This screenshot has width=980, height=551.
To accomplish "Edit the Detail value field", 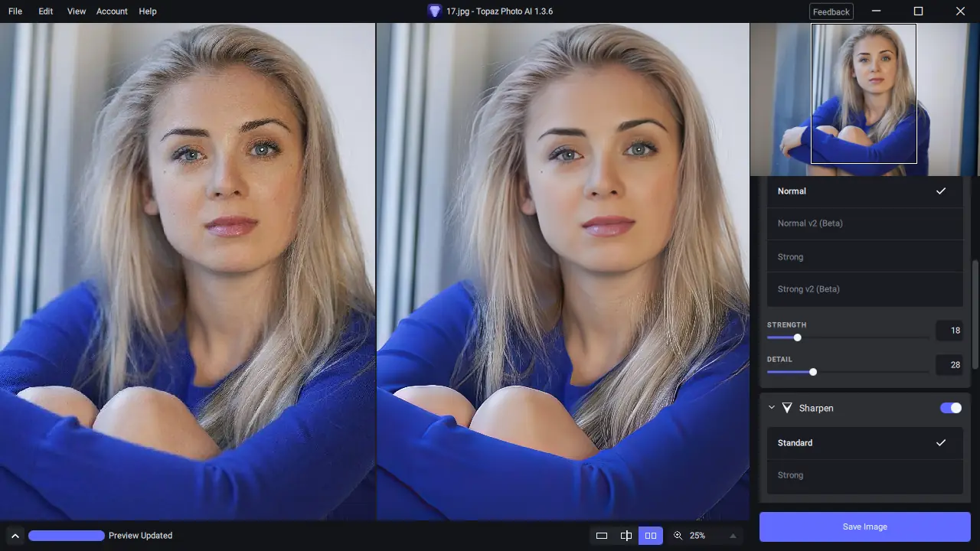I will (949, 365).
